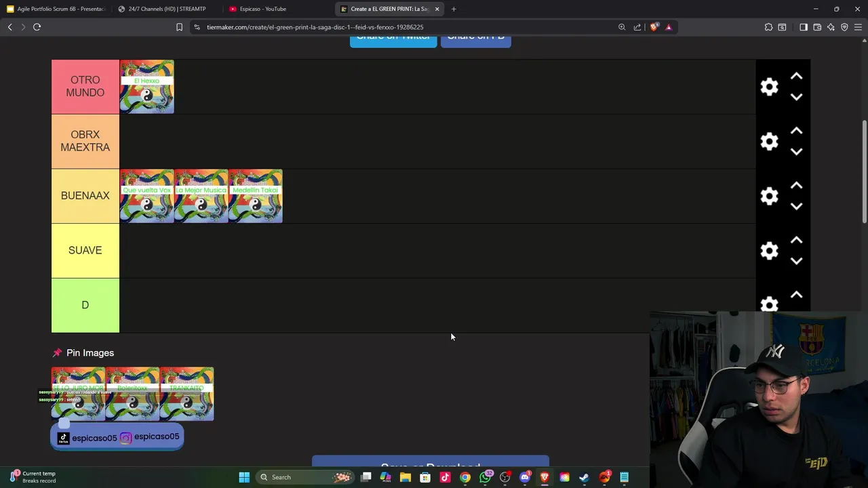Open the page zoom control
The height and width of the screenshot is (488, 868).
622,27
